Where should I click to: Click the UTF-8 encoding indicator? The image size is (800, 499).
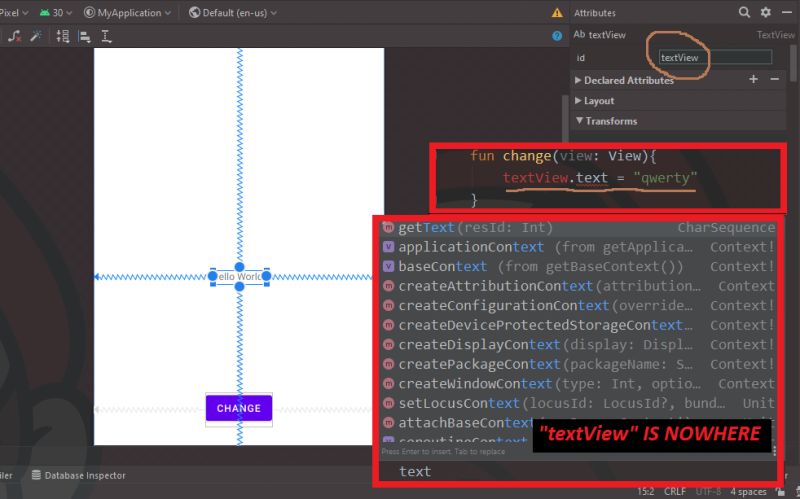click(708, 491)
